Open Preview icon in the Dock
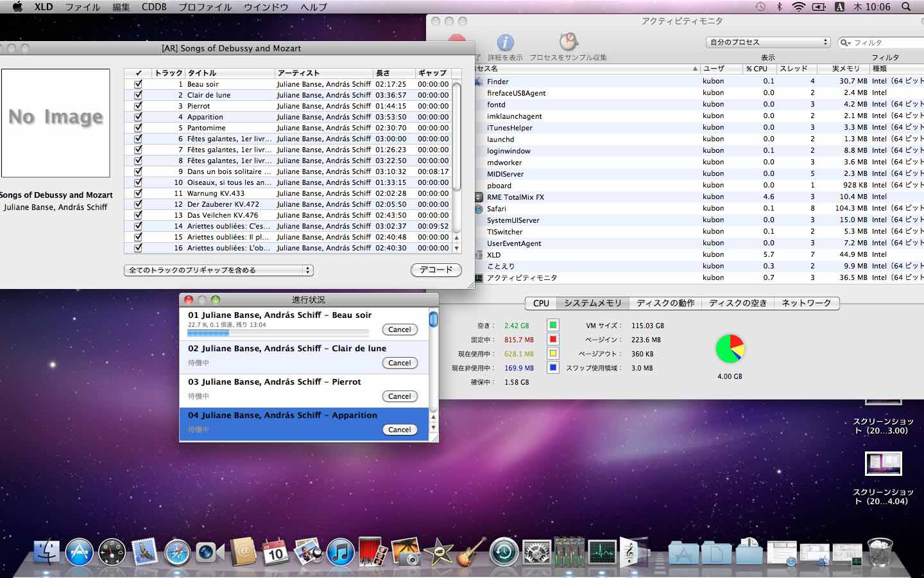This screenshot has width=924, height=578. pyautogui.click(x=308, y=552)
